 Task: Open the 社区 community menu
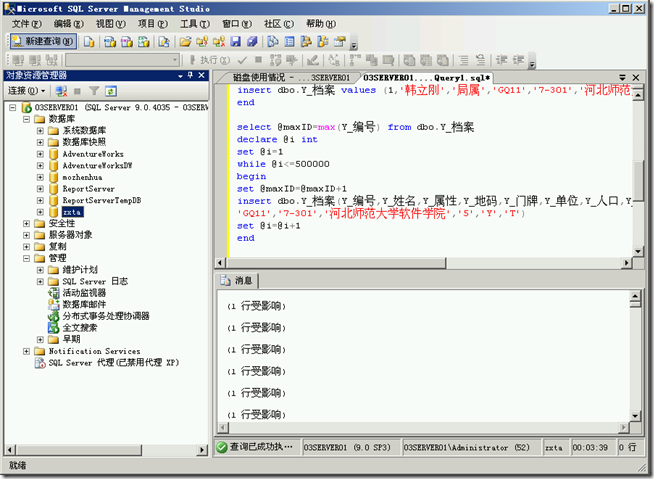[x=279, y=24]
